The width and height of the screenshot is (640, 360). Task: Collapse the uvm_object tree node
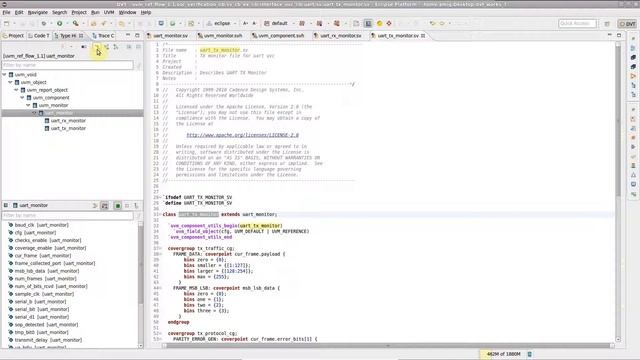(11, 82)
